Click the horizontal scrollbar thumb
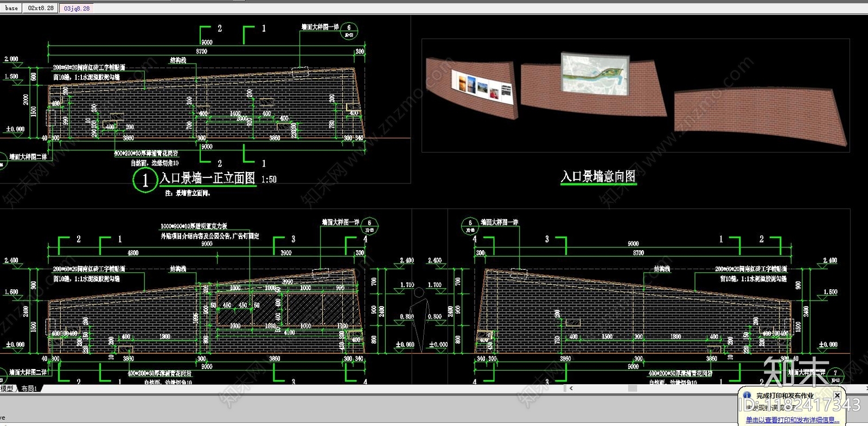 tap(633, 388)
